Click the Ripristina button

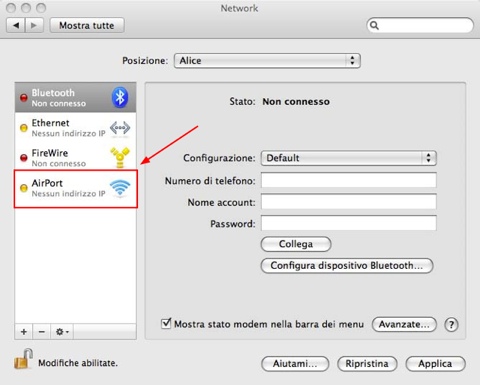tap(367, 364)
